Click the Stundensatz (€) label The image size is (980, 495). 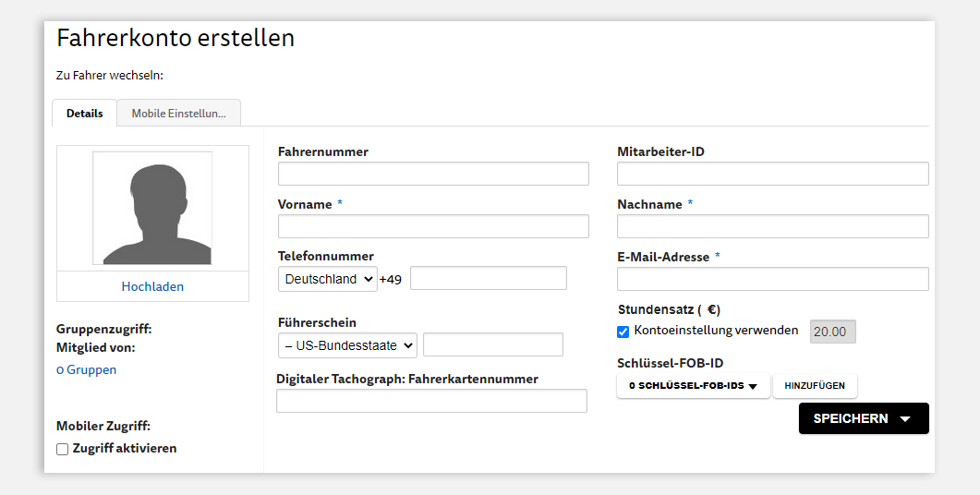[669, 309]
